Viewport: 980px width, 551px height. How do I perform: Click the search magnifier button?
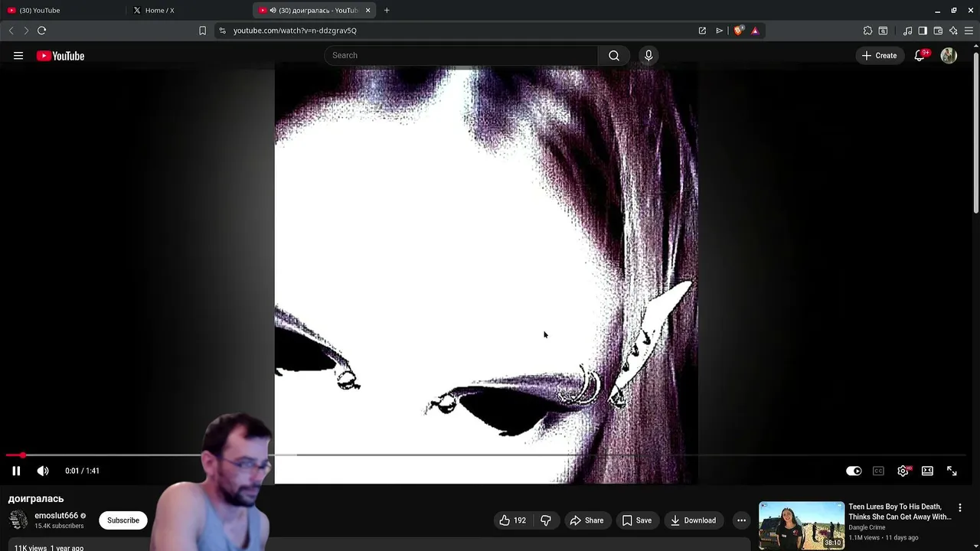click(x=614, y=55)
